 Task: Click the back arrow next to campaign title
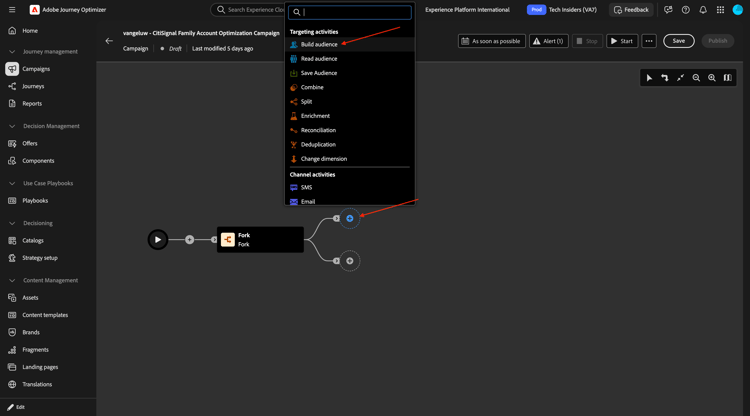pos(109,41)
